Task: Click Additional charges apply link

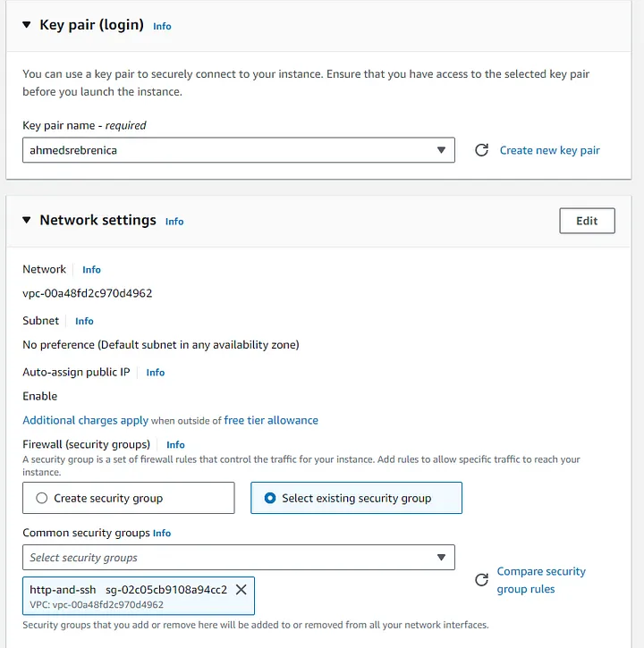Action: [x=85, y=420]
